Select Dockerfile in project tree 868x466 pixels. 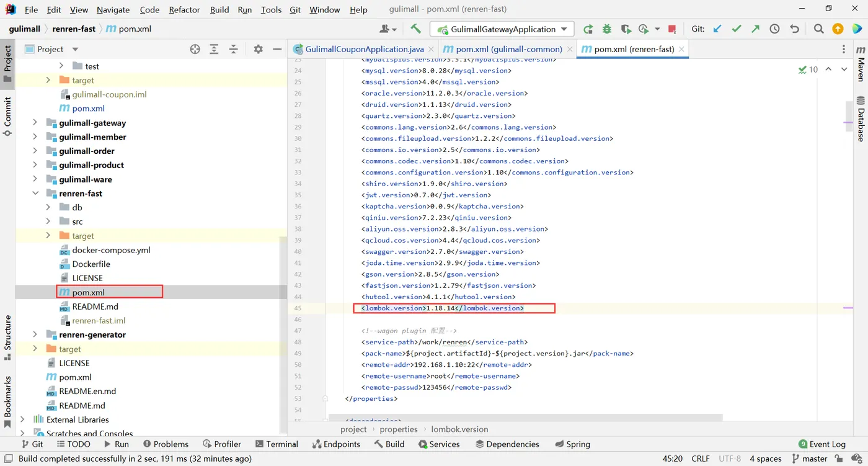coord(91,264)
